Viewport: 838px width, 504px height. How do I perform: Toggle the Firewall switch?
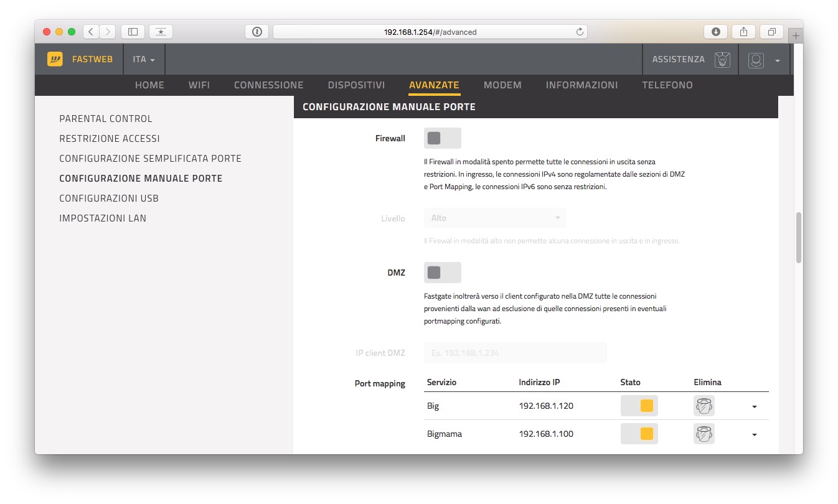pos(443,138)
